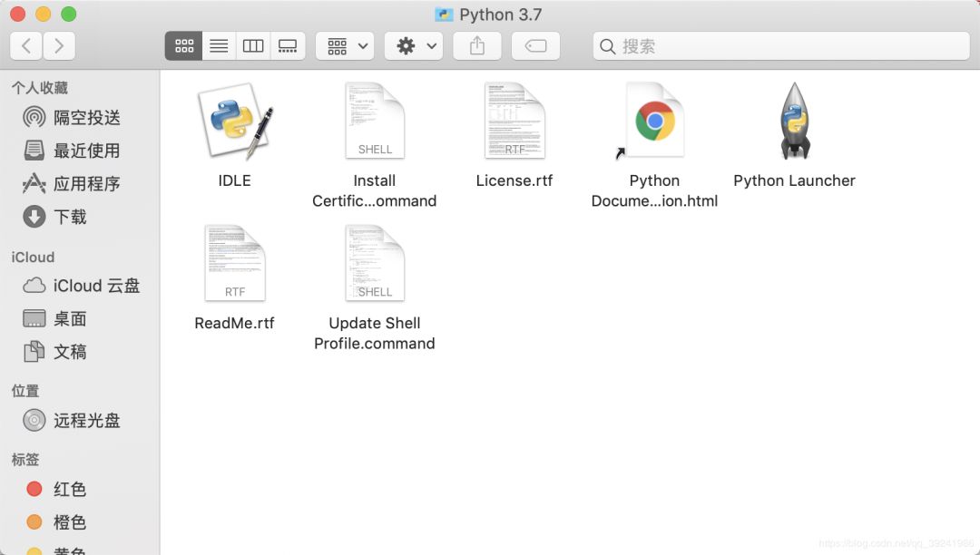
Task: Open 文稿 (Documents) in sidebar
Action: tap(80, 352)
